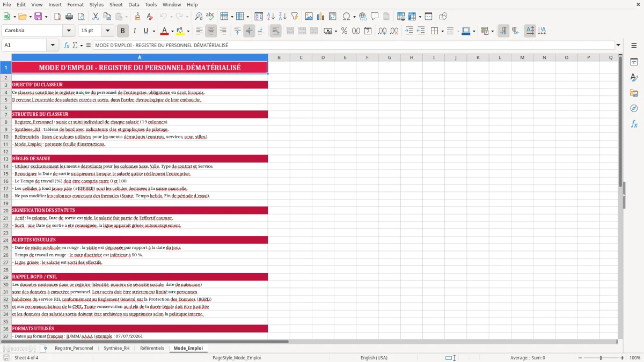Toggle Align Right

(223, 31)
